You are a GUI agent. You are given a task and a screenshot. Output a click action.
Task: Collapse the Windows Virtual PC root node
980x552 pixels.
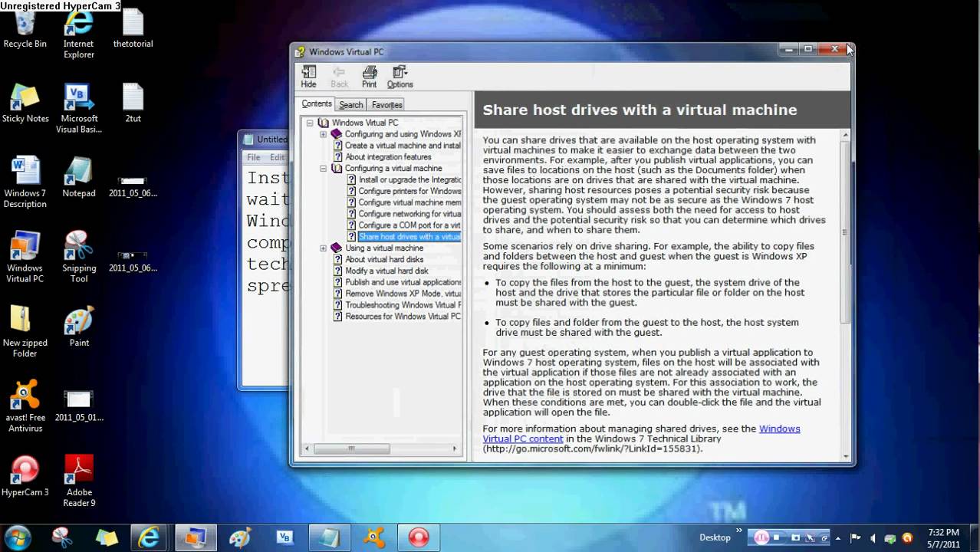(x=310, y=123)
